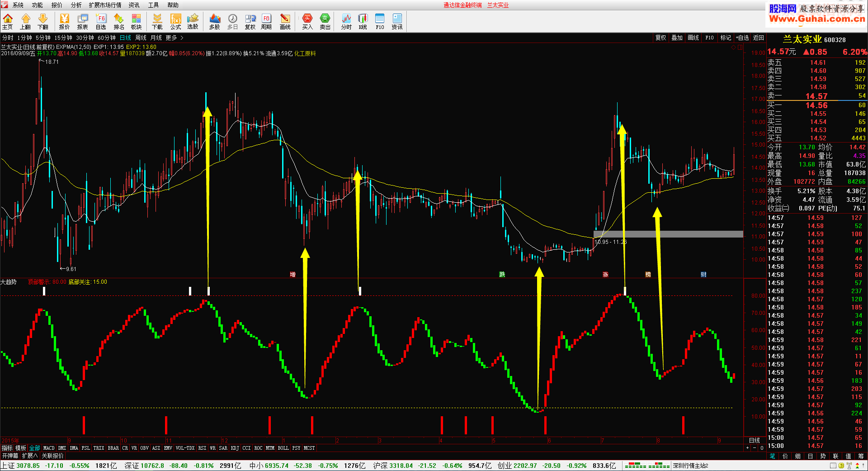Image resolution: width=868 pixels, height=471 pixels.
Task: Open the 帮助 menu
Action: tap(173, 5)
